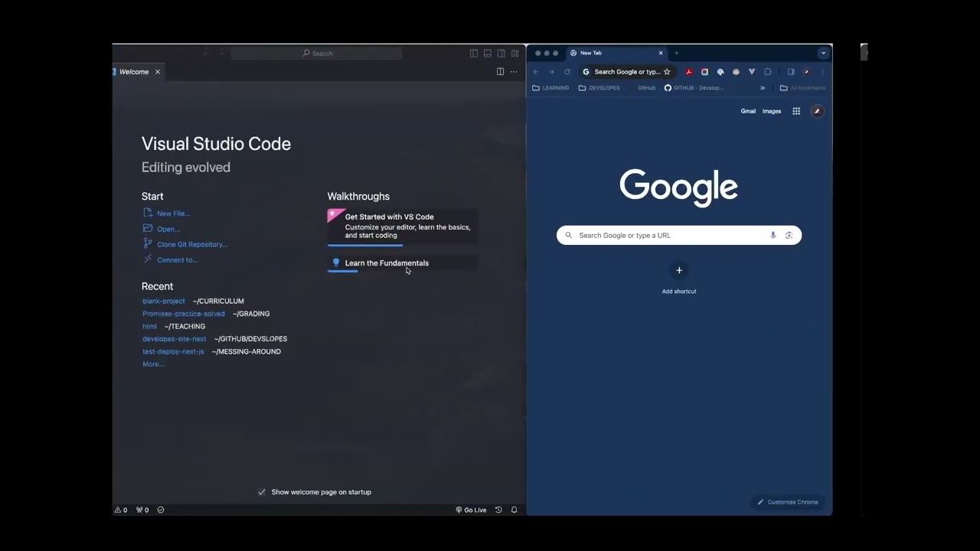Screen dimensions: 980x551
Task: Open recent project test-deploy-next-js
Action: click(173, 352)
